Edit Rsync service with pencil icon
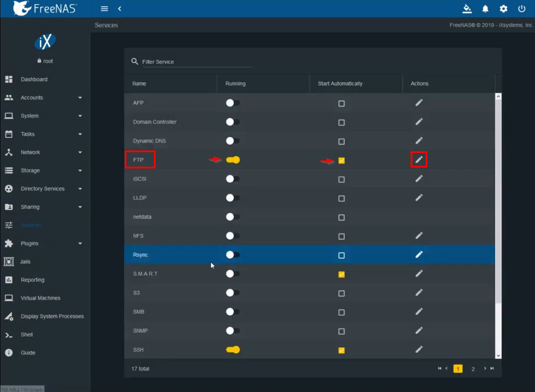535x392 pixels. point(419,254)
